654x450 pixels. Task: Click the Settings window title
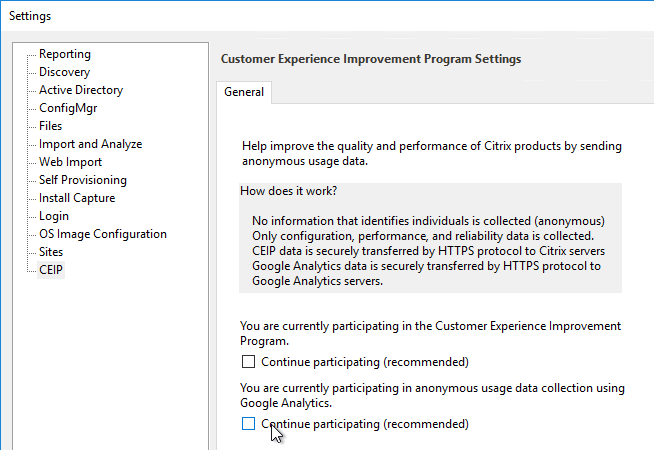click(x=30, y=16)
